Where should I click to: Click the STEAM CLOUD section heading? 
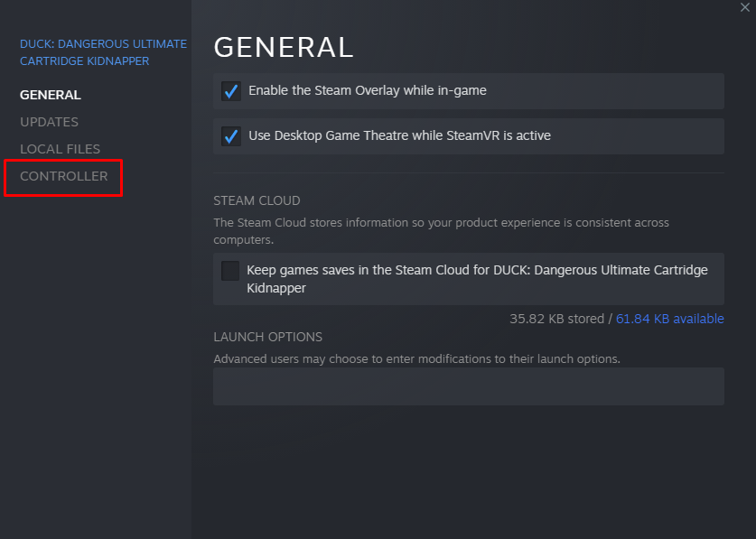(x=257, y=200)
